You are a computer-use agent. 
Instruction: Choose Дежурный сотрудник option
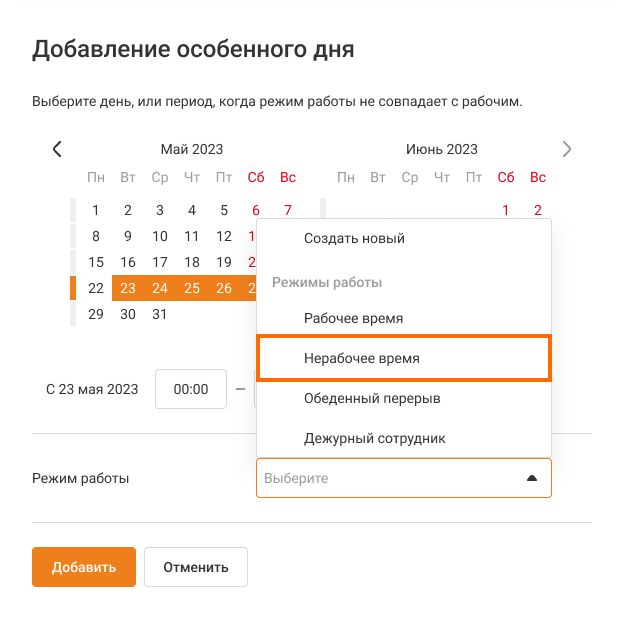click(374, 438)
